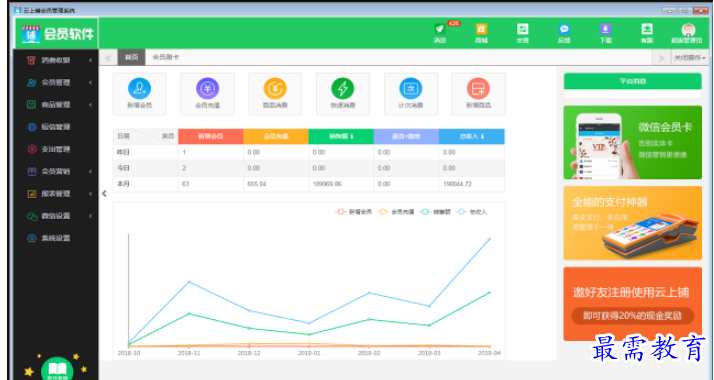This screenshot has width=714, height=380.
Task: Expand the 微信设置 menu chevron
Action: [90, 216]
